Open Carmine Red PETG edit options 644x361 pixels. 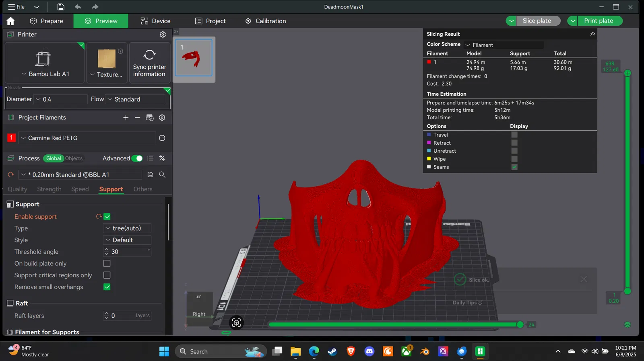coord(162,138)
